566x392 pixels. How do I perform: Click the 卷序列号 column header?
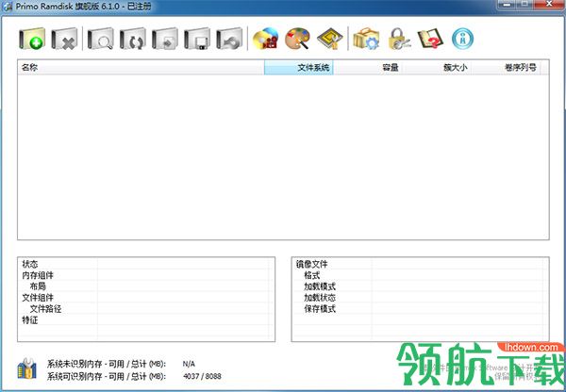pyautogui.click(x=506, y=68)
